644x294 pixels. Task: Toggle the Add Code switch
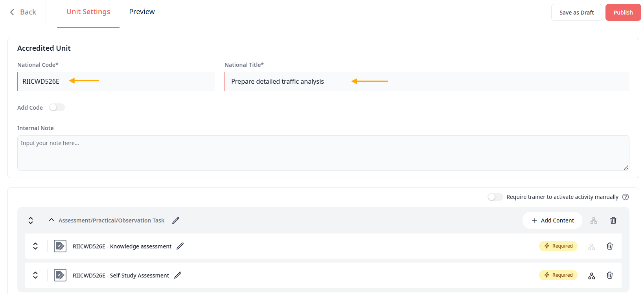click(57, 107)
